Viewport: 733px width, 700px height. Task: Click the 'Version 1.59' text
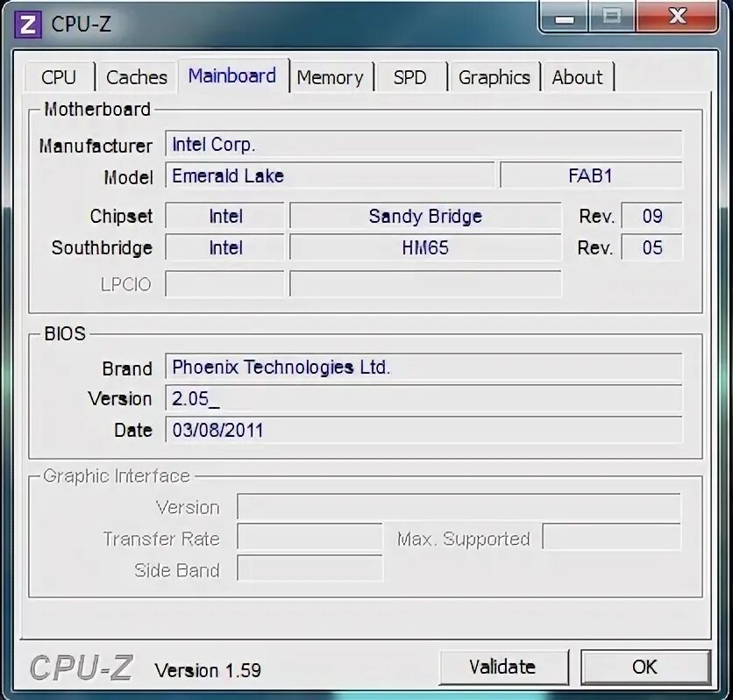(208, 670)
